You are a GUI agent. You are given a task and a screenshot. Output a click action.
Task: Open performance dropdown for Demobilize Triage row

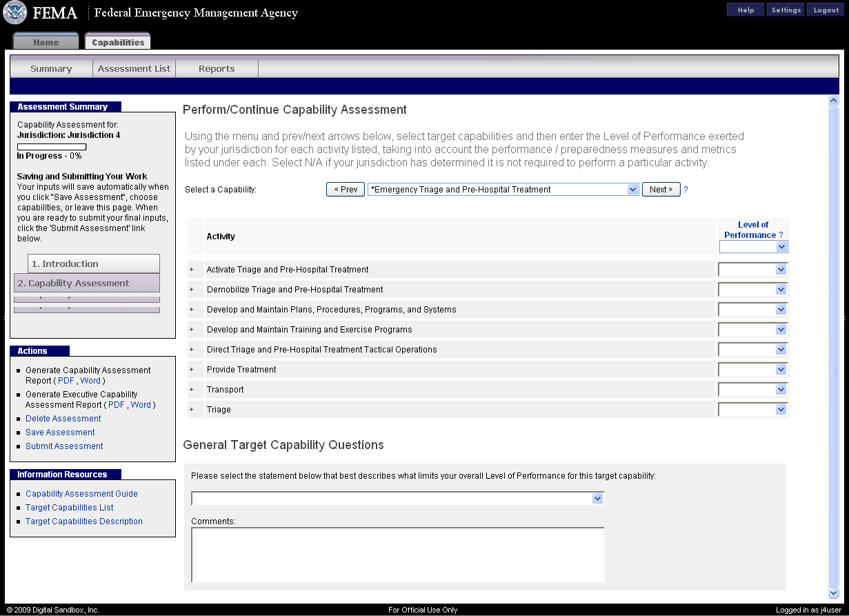[x=752, y=290]
